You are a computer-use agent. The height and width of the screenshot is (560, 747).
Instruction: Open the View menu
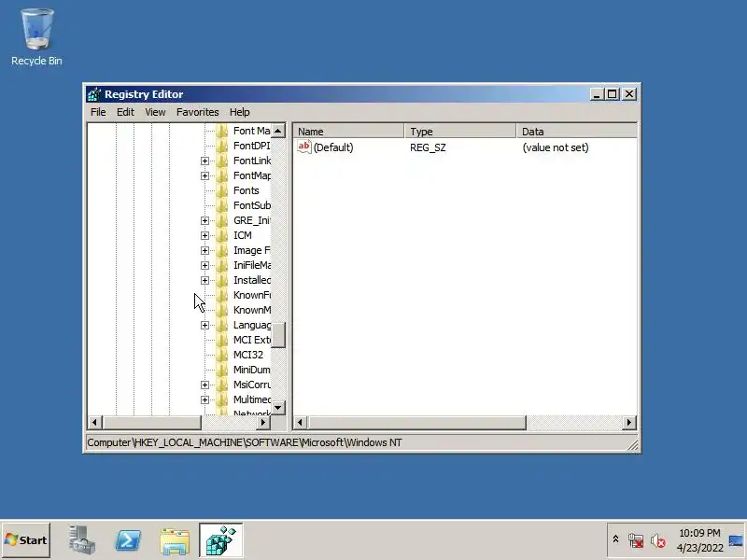155,112
